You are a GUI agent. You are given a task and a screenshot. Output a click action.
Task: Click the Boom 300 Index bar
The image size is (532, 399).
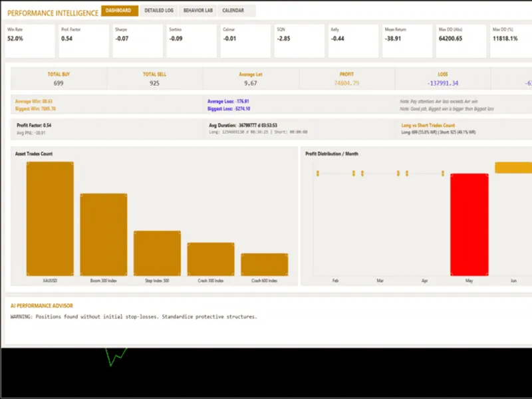coord(104,235)
